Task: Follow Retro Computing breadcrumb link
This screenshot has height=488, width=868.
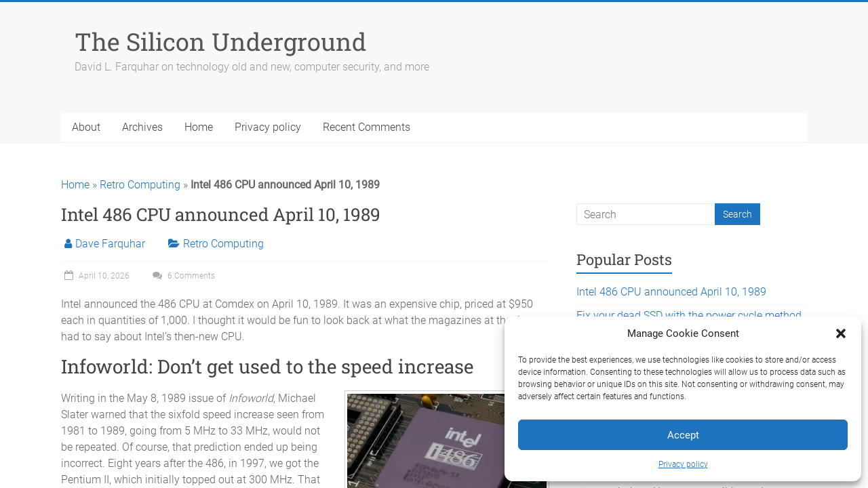Action: [x=140, y=185]
